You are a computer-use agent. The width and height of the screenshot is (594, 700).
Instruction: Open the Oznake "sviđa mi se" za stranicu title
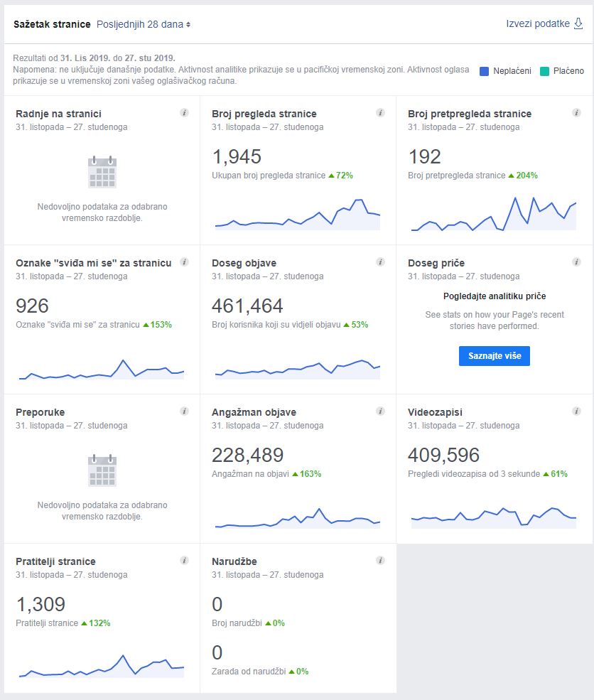(94, 263)
